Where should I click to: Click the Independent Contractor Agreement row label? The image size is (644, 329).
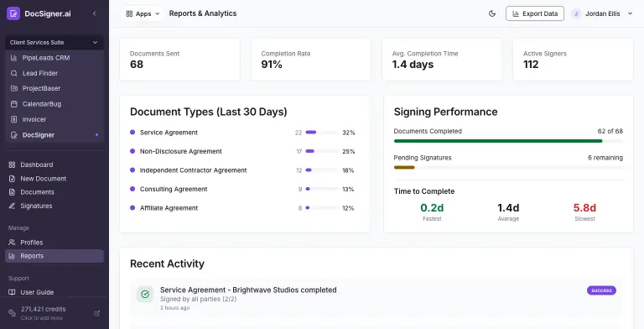pos(193,170)
